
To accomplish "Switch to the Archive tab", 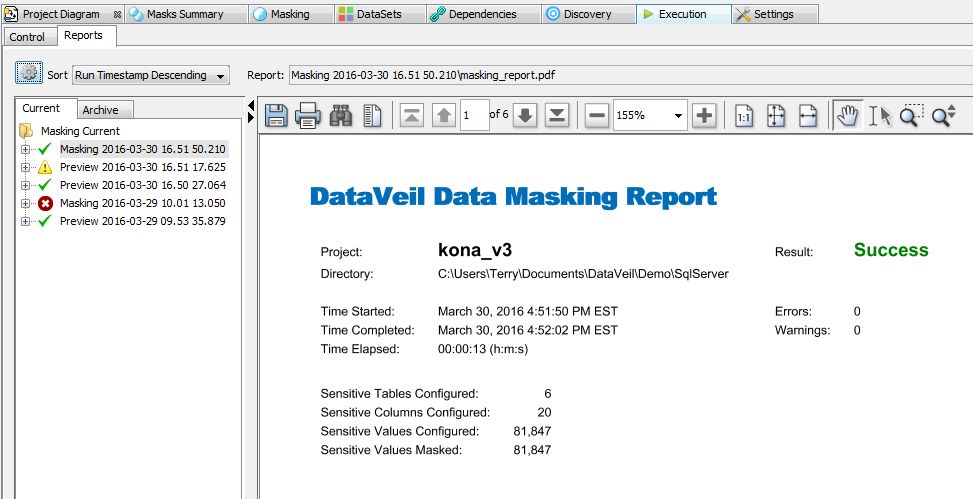I will pyautogui.click(x=105, y=110).
